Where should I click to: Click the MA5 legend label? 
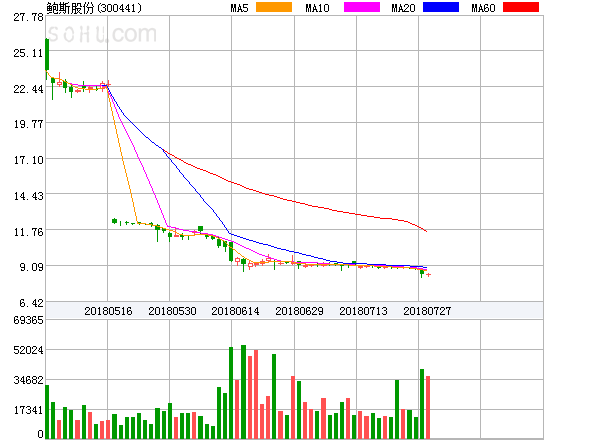point(239,8)
